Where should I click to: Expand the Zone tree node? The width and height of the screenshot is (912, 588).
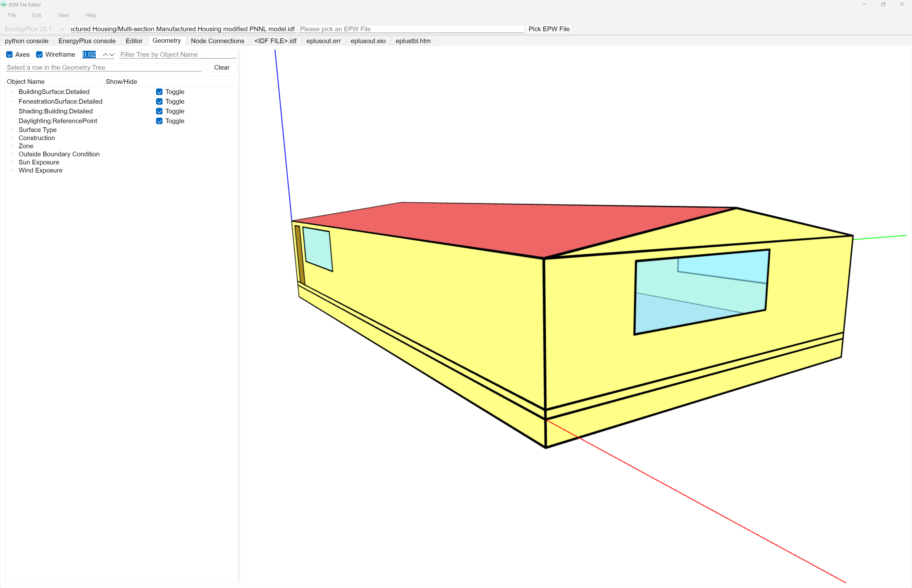click(12, 146)
